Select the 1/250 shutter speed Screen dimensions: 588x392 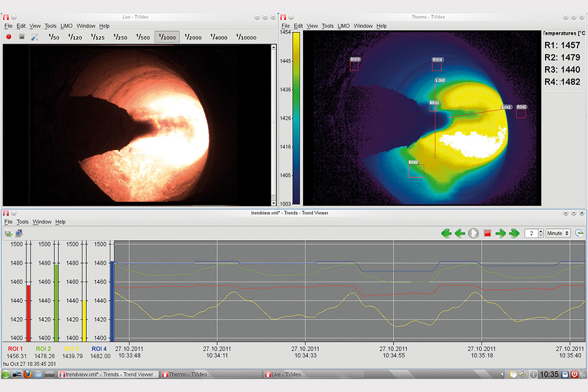[120, 37]
